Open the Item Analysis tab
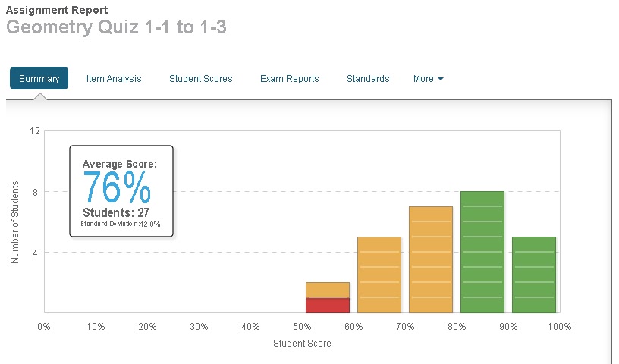The image size is (619, 364). [114, 79]
